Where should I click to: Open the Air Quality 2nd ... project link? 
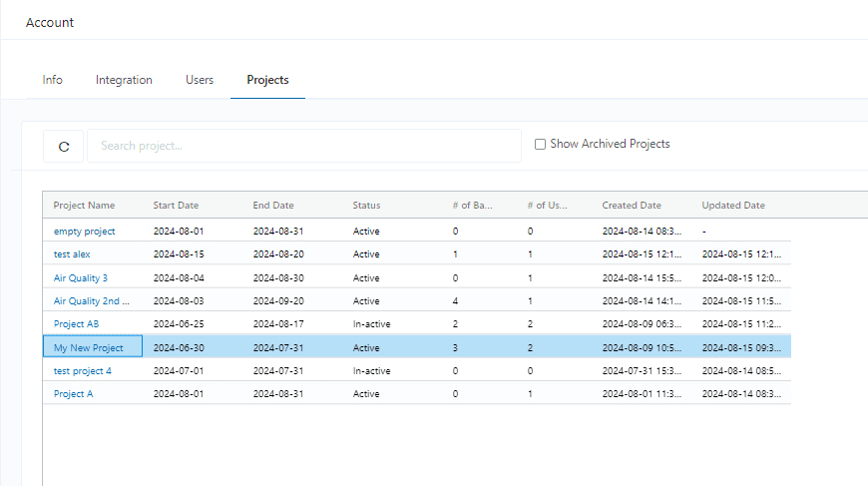point(92,301)
